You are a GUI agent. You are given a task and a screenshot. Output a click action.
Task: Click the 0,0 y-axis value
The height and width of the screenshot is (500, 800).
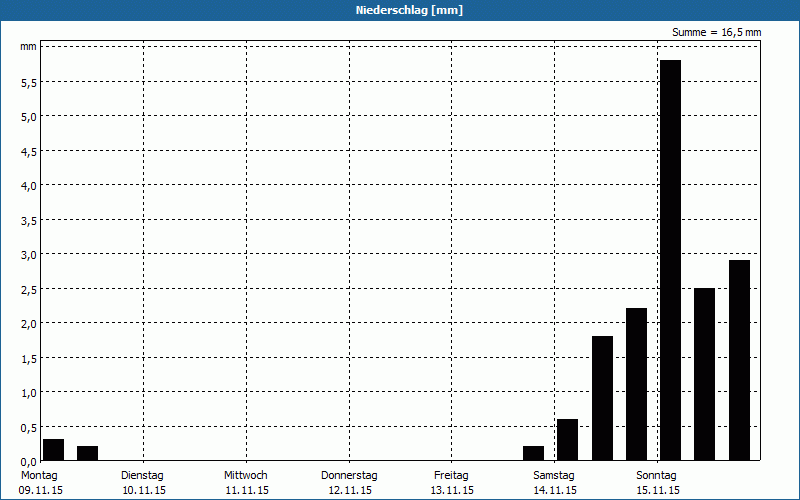coord(29,462)
